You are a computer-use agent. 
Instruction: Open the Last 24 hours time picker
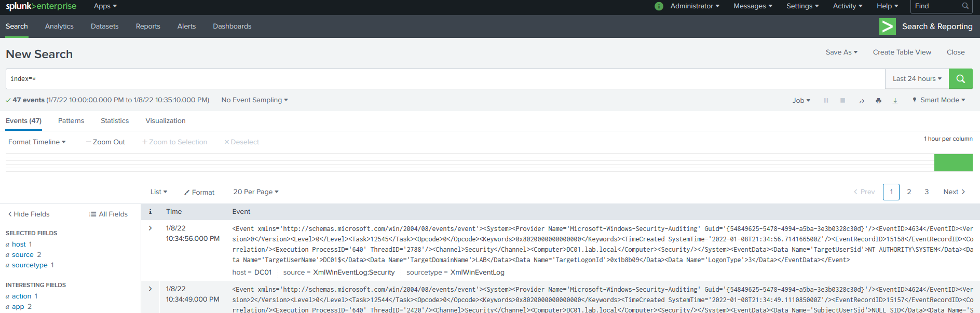[917, 79]
